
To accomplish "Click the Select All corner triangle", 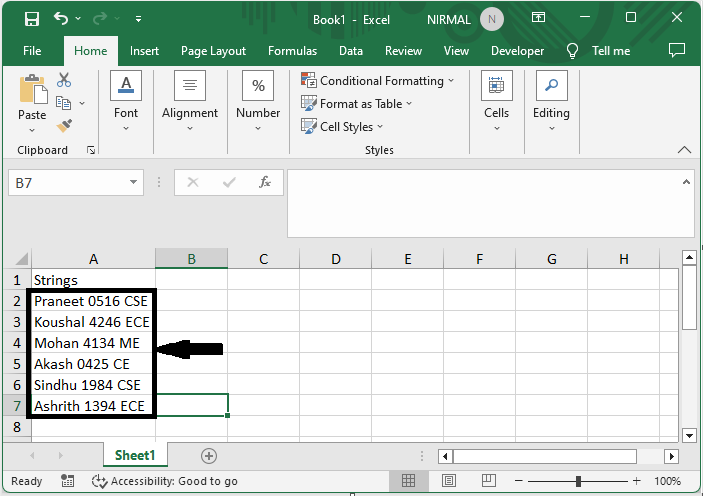I will click(x=22, y=259).
